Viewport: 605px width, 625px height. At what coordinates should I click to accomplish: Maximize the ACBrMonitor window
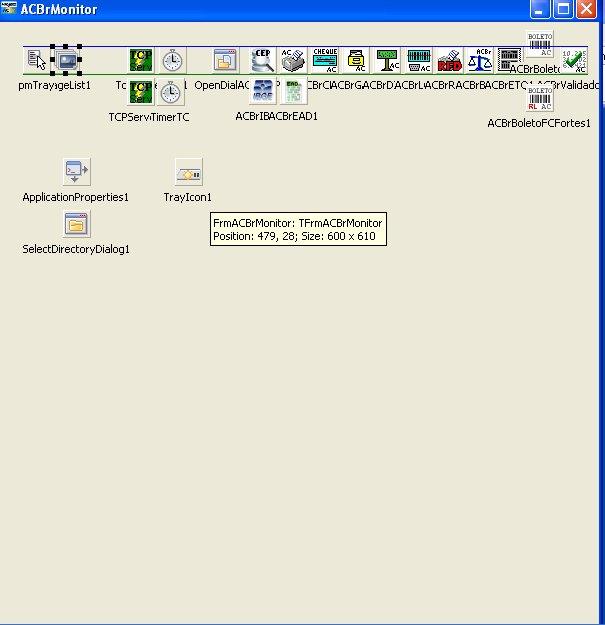click(x=563, y=9)
